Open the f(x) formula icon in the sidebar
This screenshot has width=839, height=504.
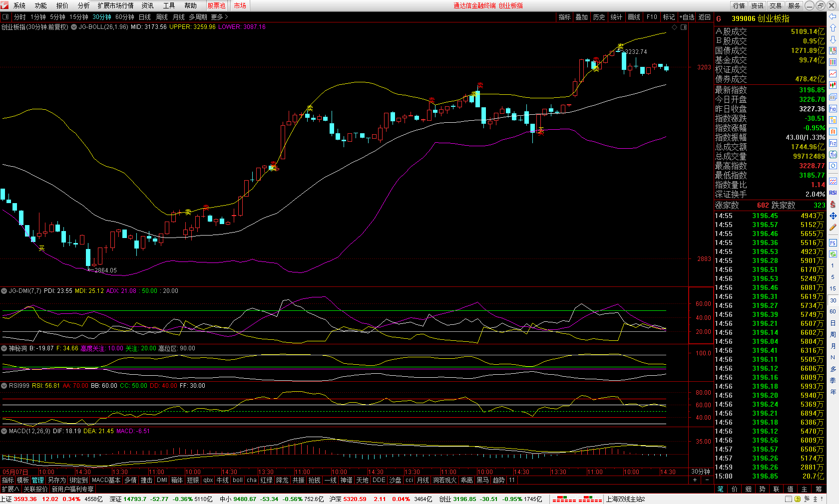point(833,154)
